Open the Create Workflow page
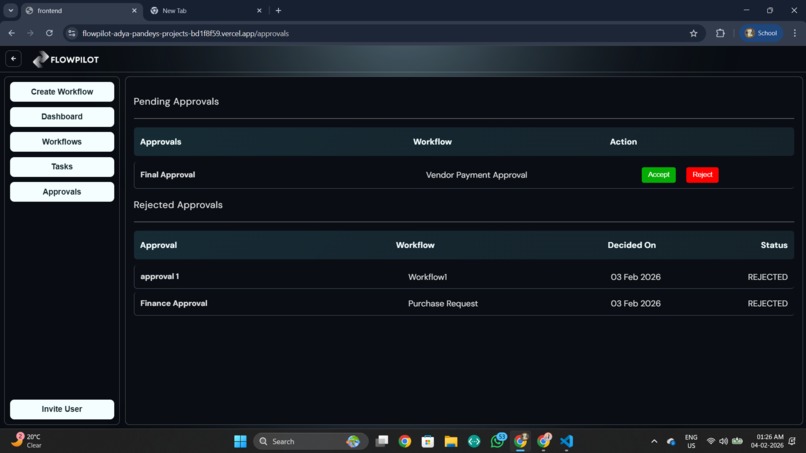 click(x=62, y=92)
